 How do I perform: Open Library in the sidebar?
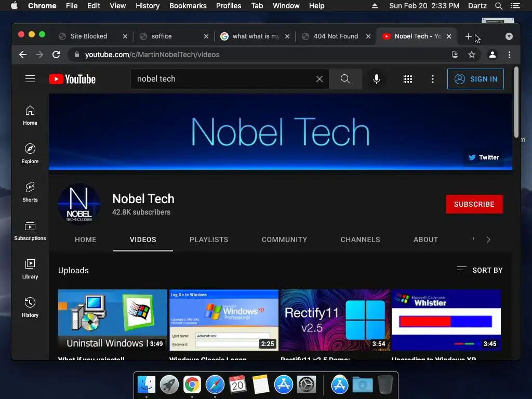point(30,269)
